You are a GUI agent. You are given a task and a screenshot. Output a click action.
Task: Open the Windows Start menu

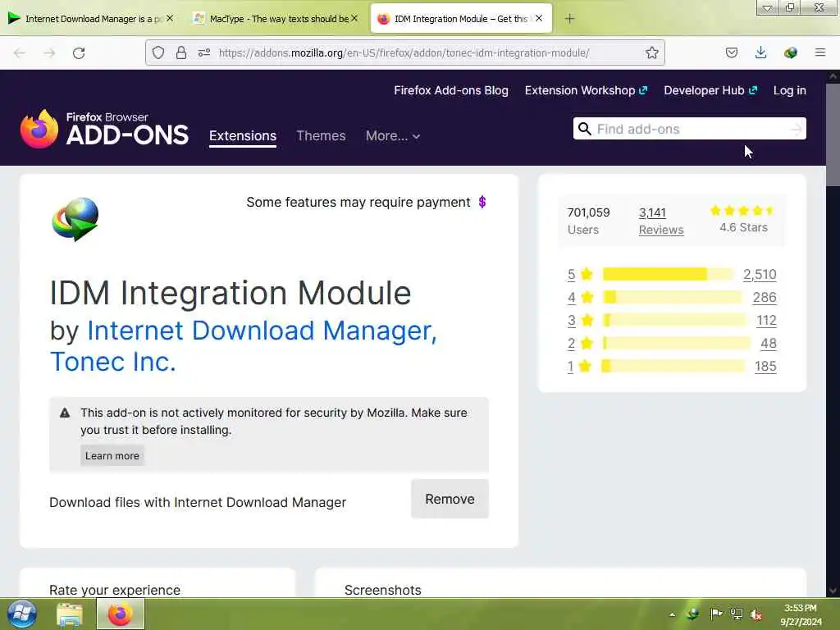[22, 614]
